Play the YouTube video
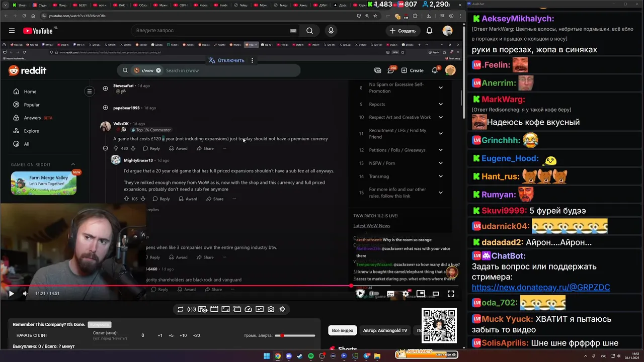Screen dimensions: 644x362 coord(11,294)
